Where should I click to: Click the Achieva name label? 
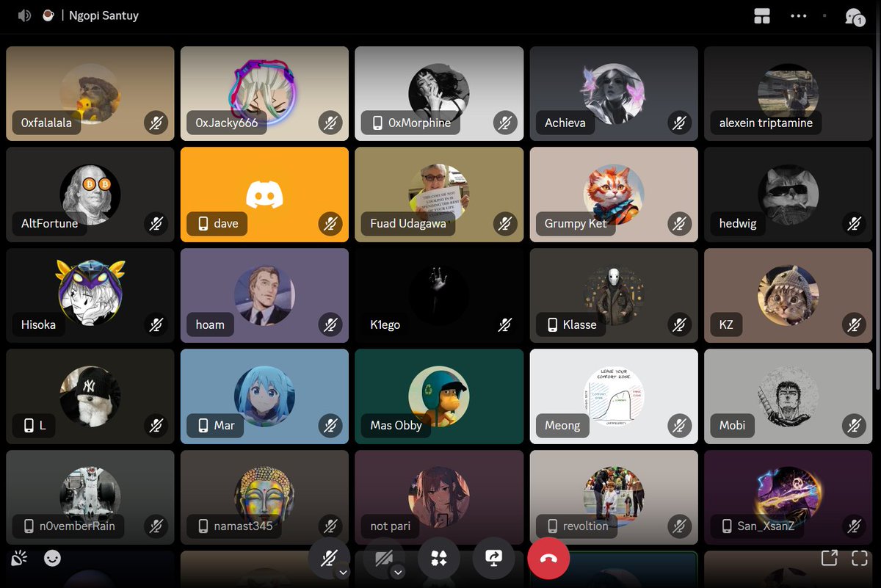click(565, 123)
